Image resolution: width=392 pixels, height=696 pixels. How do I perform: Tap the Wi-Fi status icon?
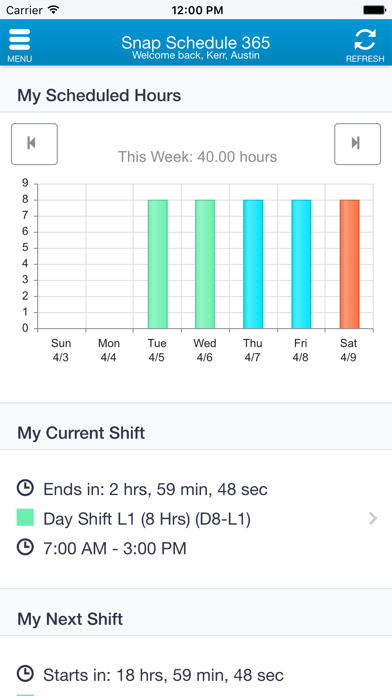pyautogui.click(x=54, y=10)
